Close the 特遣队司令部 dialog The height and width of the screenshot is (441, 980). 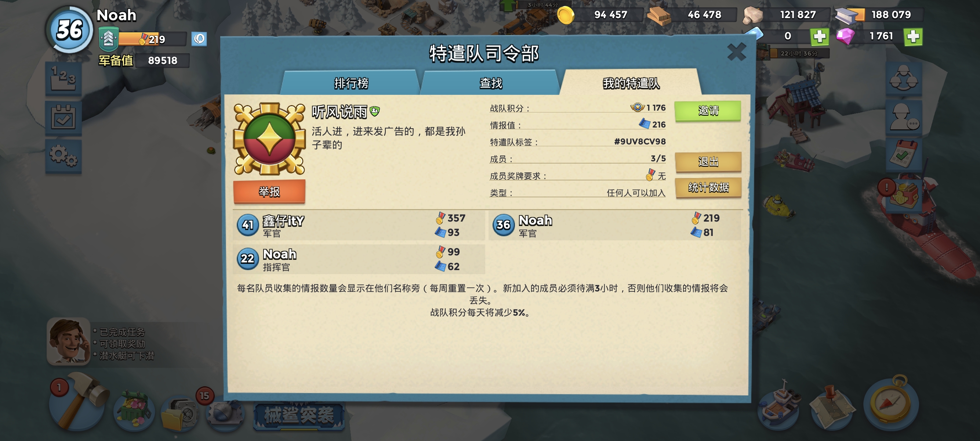point(736,52)
